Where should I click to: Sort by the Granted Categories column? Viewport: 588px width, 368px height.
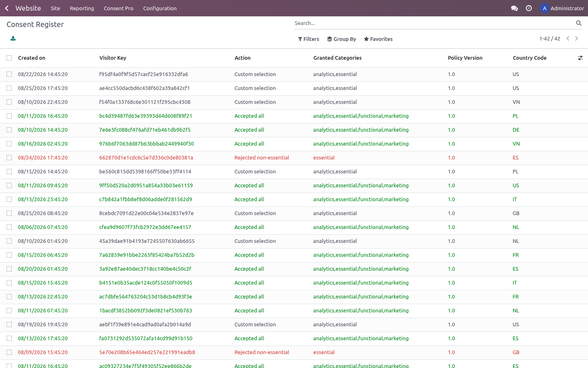click(x=338, y=58)
